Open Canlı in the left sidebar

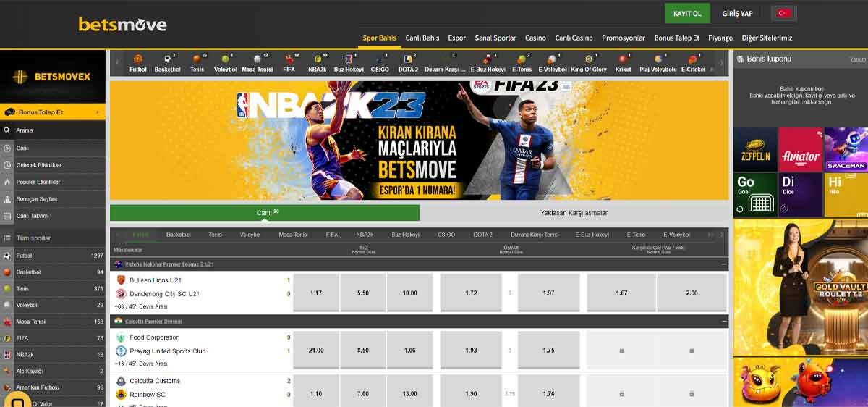(53, 148)
